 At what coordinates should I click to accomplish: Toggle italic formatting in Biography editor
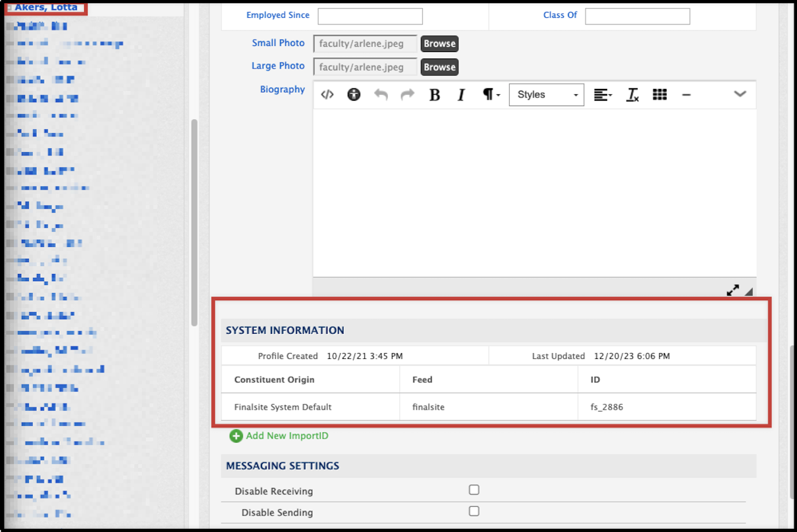coord(461,95)
